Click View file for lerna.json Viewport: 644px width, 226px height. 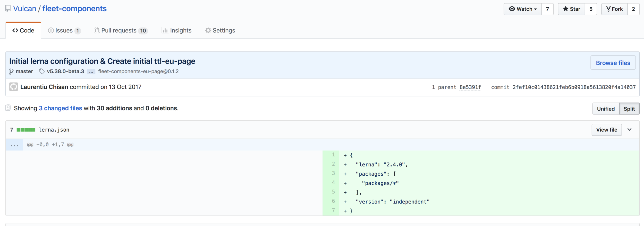tap(606, 130)
